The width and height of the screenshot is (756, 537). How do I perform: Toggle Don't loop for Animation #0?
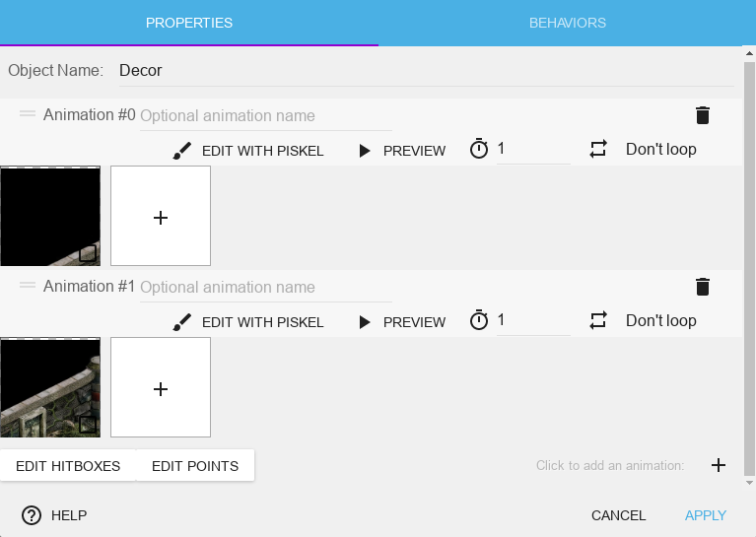(660, 150)
